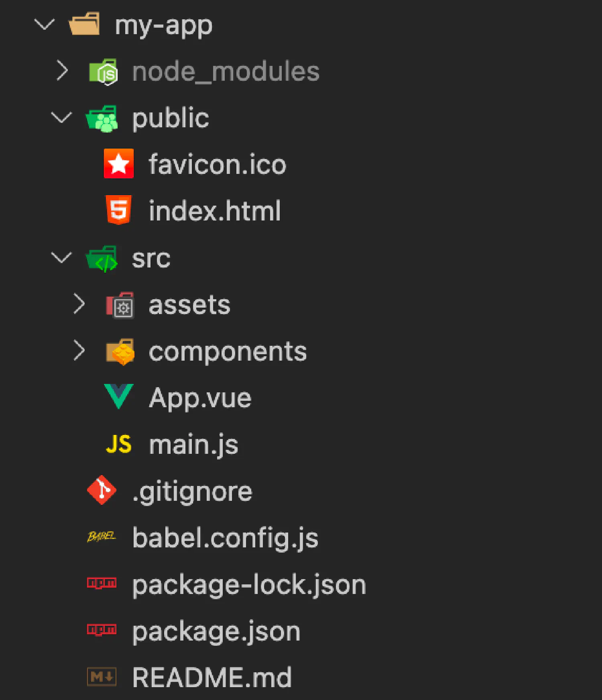Click the Node.js folder icon for node_modules
This screenshot has width=602, height=700.
pos(104,72)
